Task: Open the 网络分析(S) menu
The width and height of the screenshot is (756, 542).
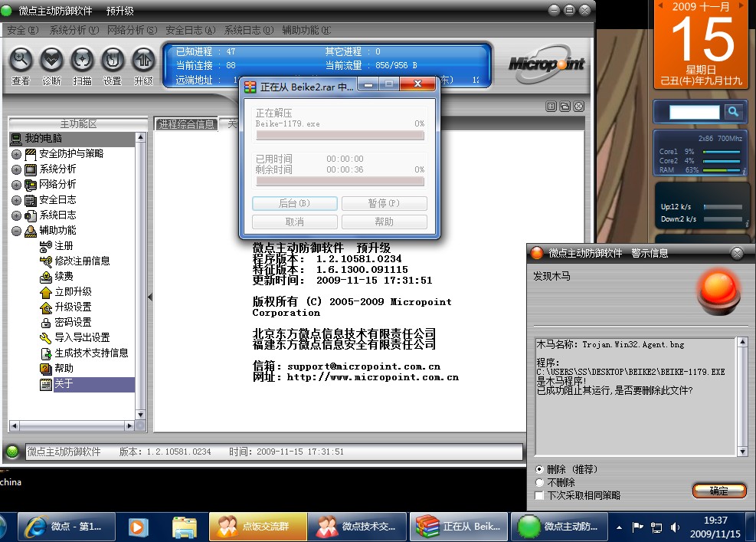Action: tap(132, 31)
